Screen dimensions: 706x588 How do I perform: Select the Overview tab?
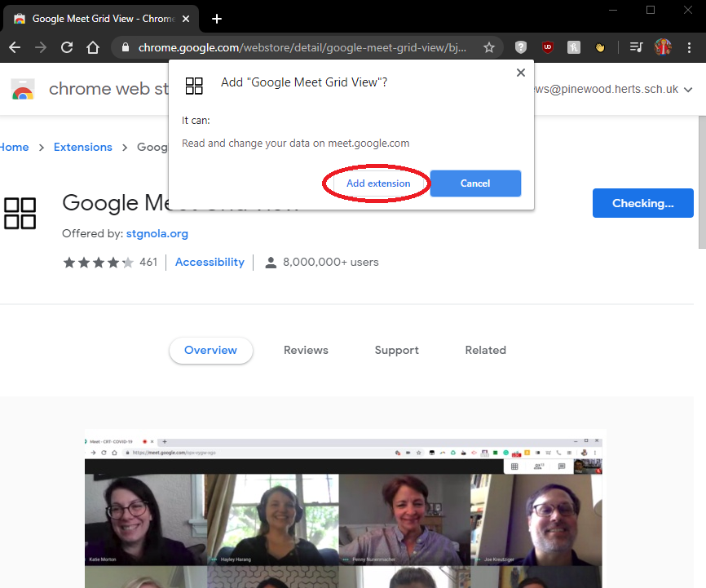click(210, 350)
